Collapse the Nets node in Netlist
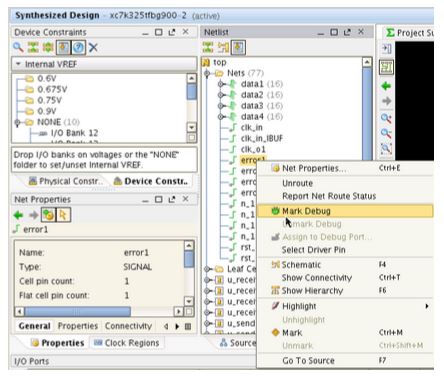 click(x=207, y=73)
